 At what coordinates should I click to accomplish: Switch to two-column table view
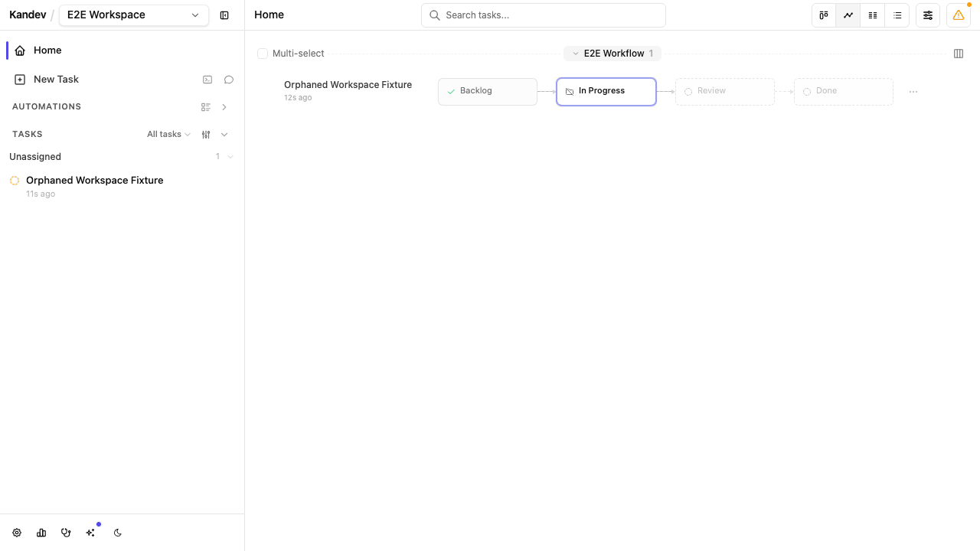pos(873,15)
